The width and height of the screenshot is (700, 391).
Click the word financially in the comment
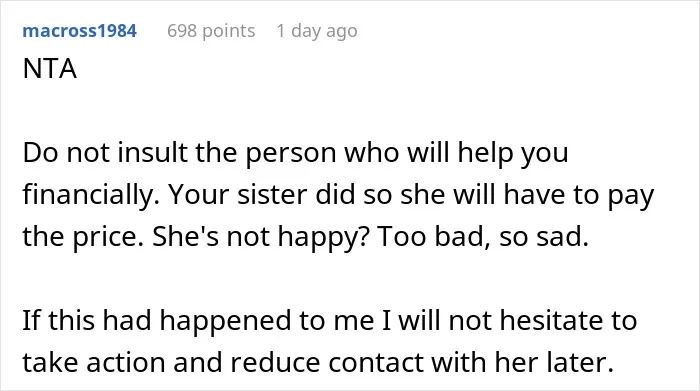tap(91, 195)
